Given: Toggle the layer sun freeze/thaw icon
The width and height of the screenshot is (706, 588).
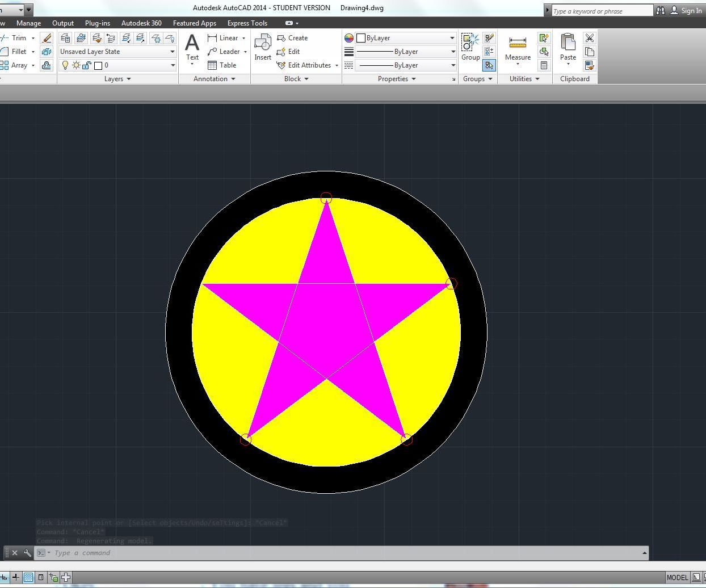Looking at the screenshot, I should coord(76,65).
